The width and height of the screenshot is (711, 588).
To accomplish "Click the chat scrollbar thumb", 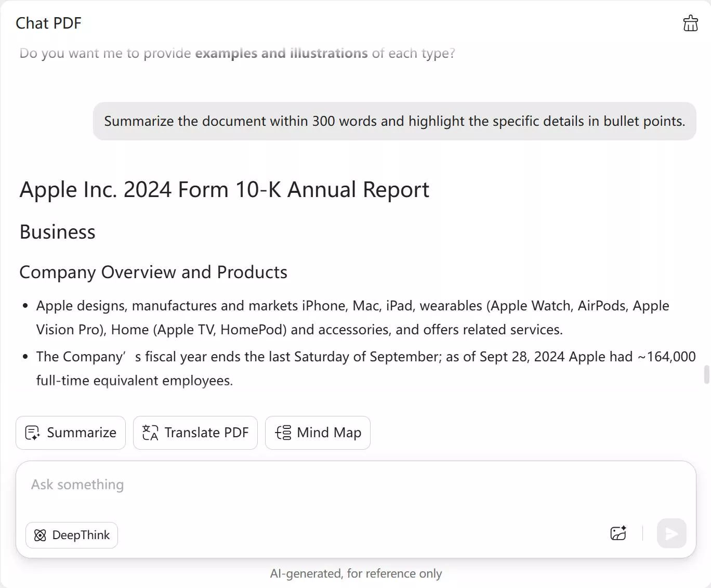I will 706,374.
